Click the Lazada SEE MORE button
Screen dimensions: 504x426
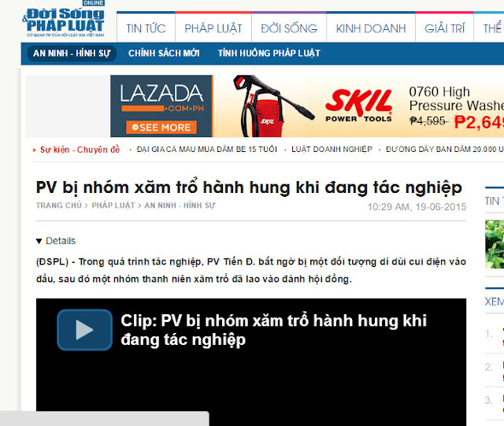(x=161, y=128)
